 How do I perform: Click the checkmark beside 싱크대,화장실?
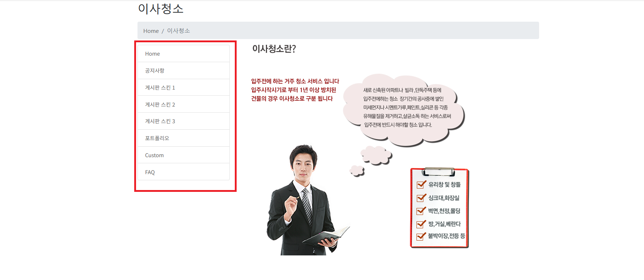point(421,198)
